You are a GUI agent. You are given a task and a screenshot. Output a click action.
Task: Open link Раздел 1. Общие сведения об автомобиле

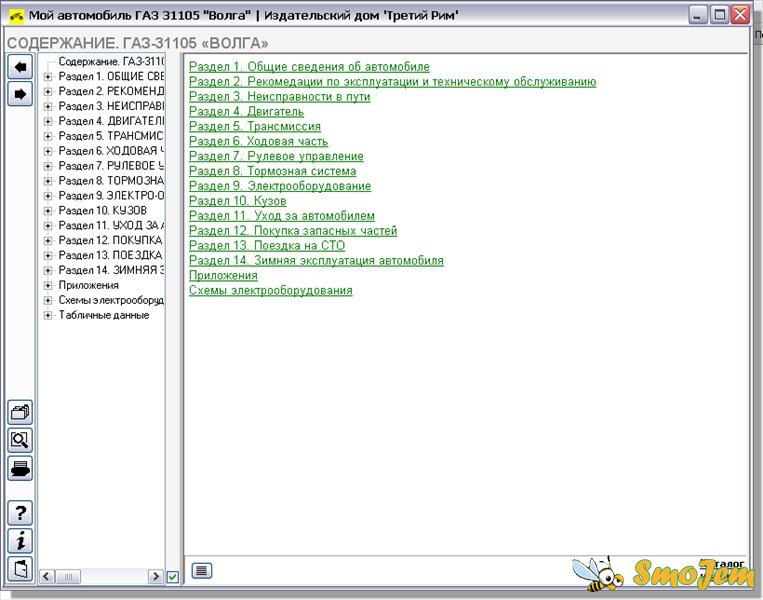(309, 67)
